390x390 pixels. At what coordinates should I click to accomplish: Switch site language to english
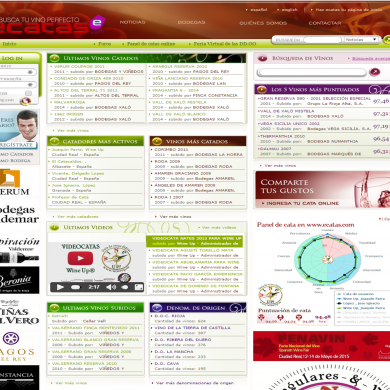[x=287, y=10]
